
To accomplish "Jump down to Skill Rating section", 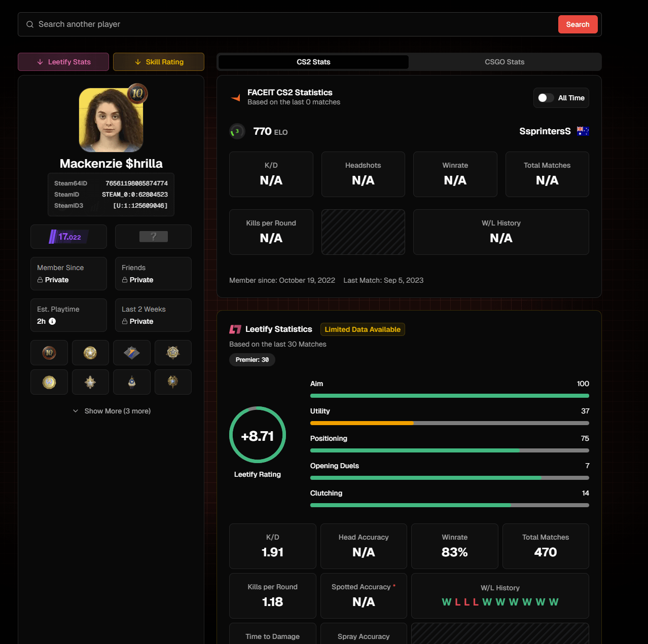I will click(x=159, y=62).
